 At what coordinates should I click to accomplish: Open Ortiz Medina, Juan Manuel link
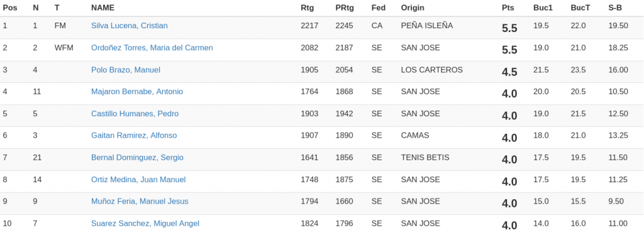click(x=138, y=180)
